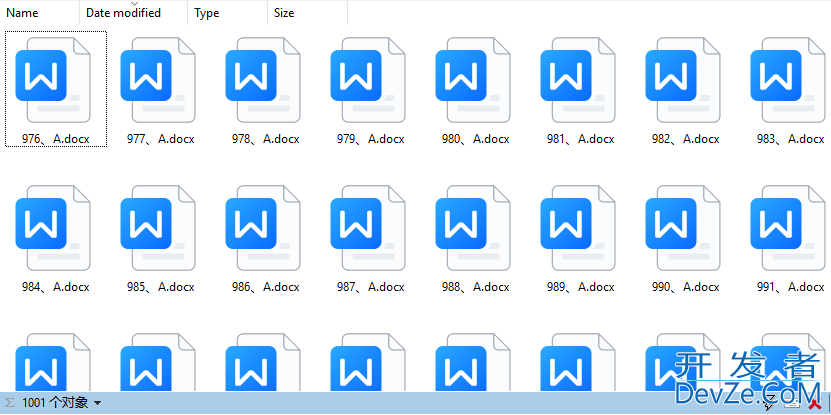
Task: Highlight the 981、A.docx document icon
Action: 578,80
